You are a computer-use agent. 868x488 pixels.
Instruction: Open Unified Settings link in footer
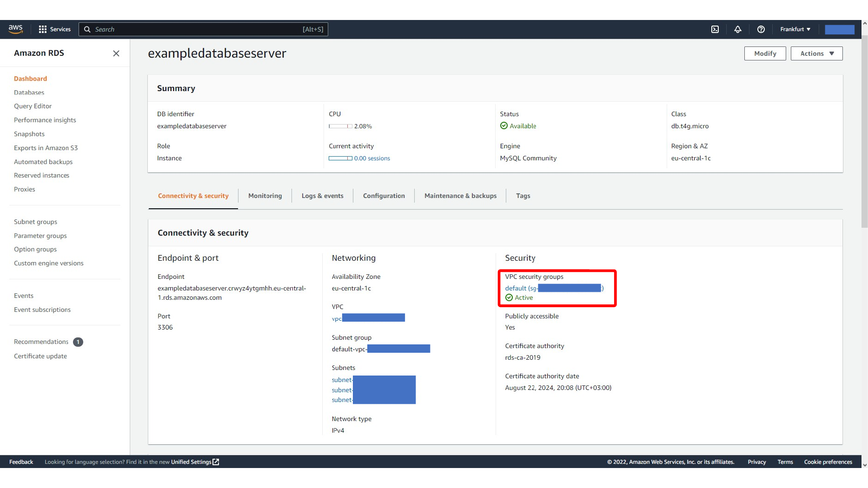tap(191, 462)
